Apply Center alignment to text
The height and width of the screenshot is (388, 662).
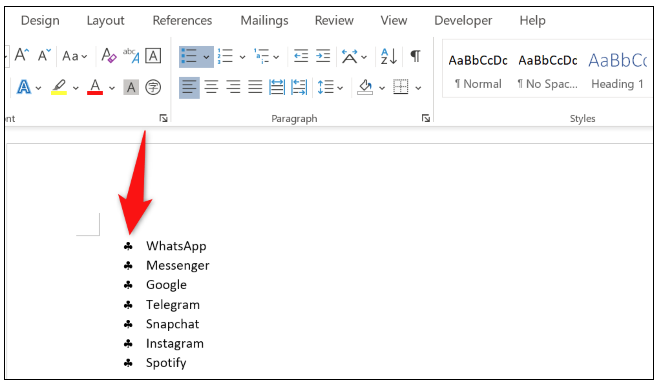tap(211, 87)
